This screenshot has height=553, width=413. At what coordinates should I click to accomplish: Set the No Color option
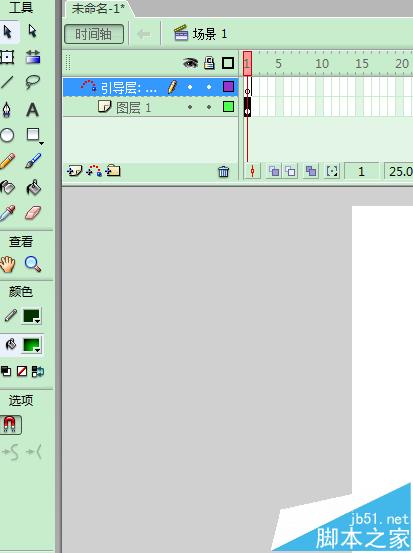point(22,371)
